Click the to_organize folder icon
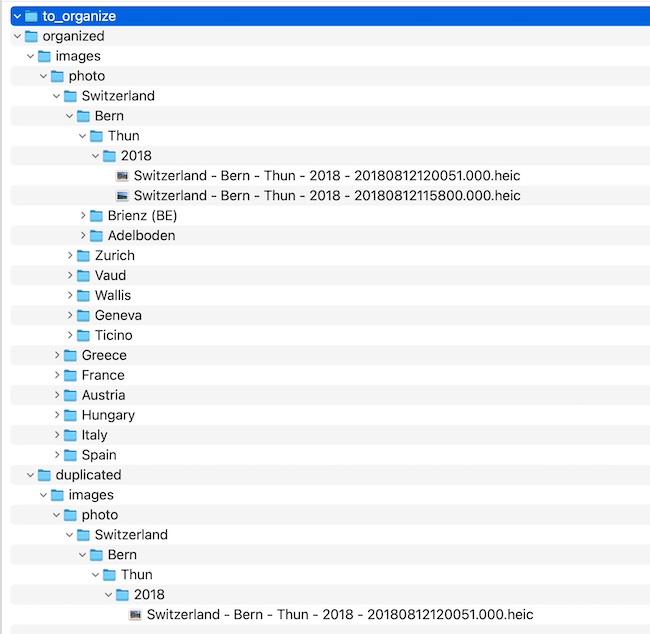Viewport: 650px width, 634px height. 31,16
